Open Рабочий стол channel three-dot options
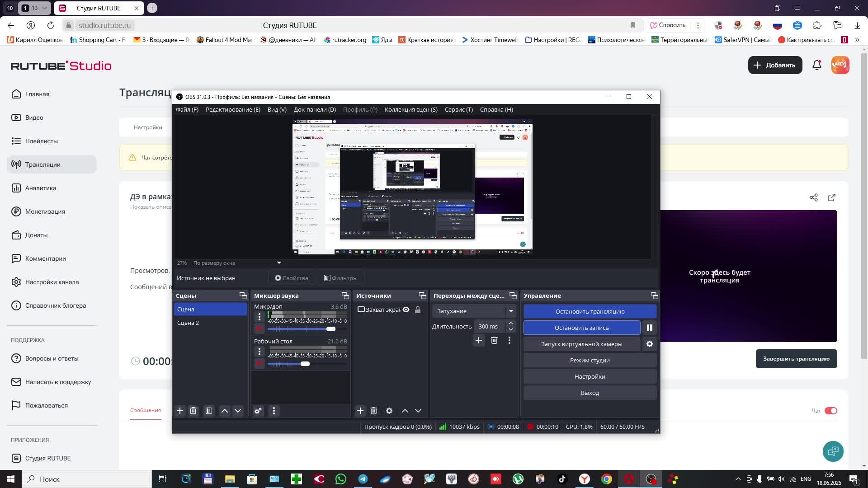 click(x=259, y=352)
